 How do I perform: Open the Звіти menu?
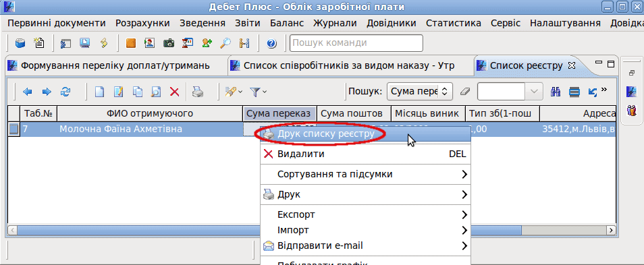coord(248,23)
